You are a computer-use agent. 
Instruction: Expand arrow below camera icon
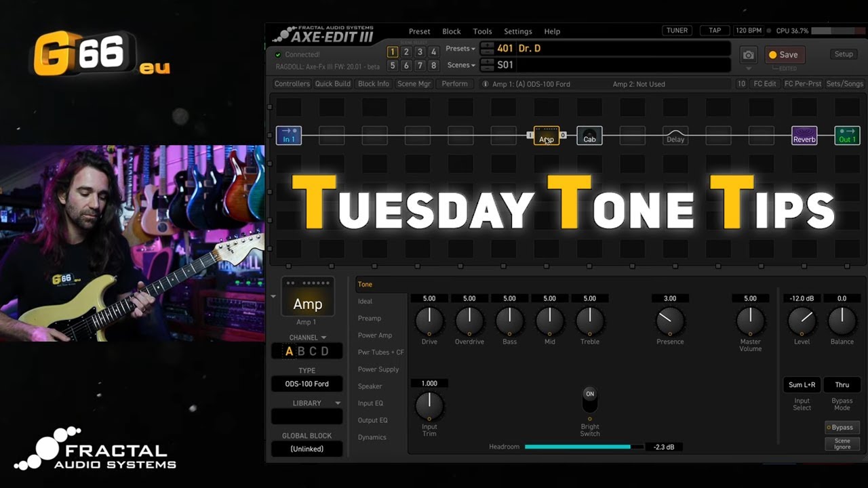pos(748,68)
